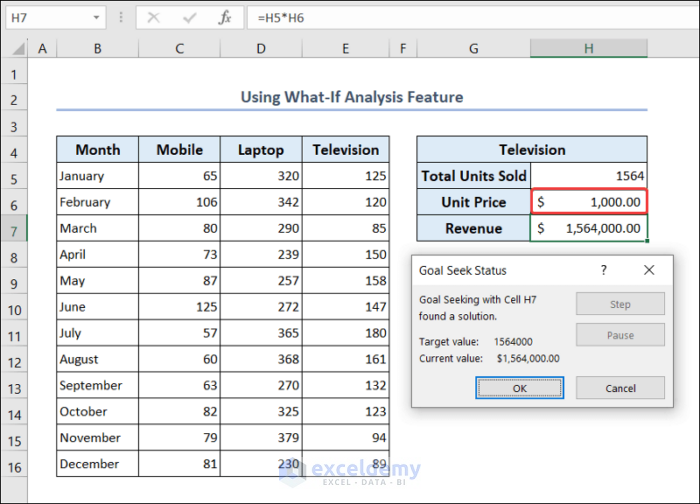Click the January month cell

(x=97, y=176)
